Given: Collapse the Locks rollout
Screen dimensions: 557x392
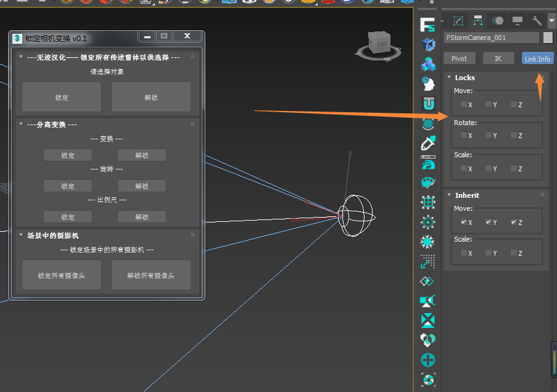Looking at the screenshot, I should [x=449, y=78].
